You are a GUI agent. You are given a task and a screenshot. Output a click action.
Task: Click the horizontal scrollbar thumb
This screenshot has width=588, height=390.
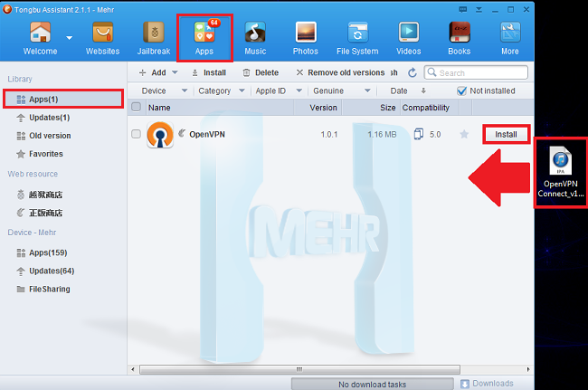[299, 369]
